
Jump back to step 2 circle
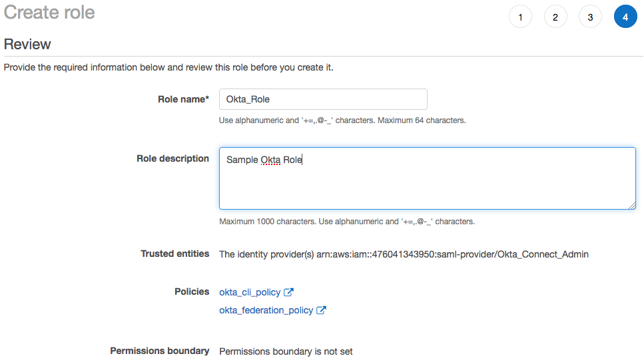point(555,17)
